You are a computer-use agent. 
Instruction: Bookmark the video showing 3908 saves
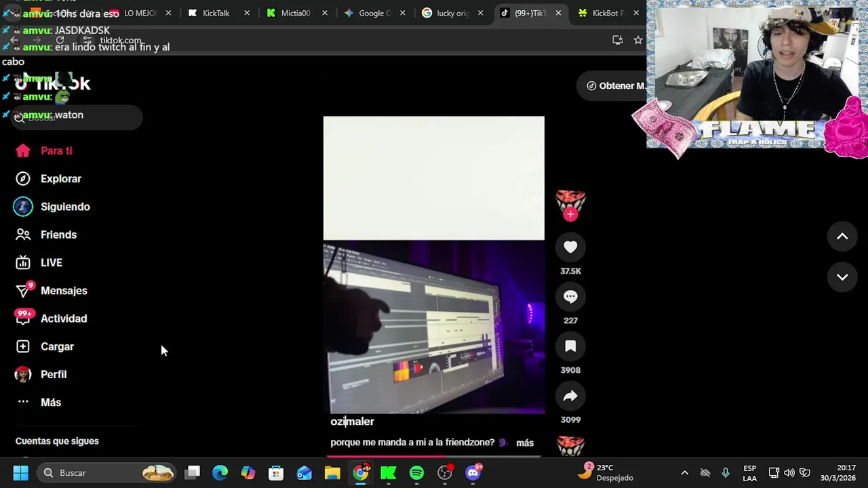point(570,346)
